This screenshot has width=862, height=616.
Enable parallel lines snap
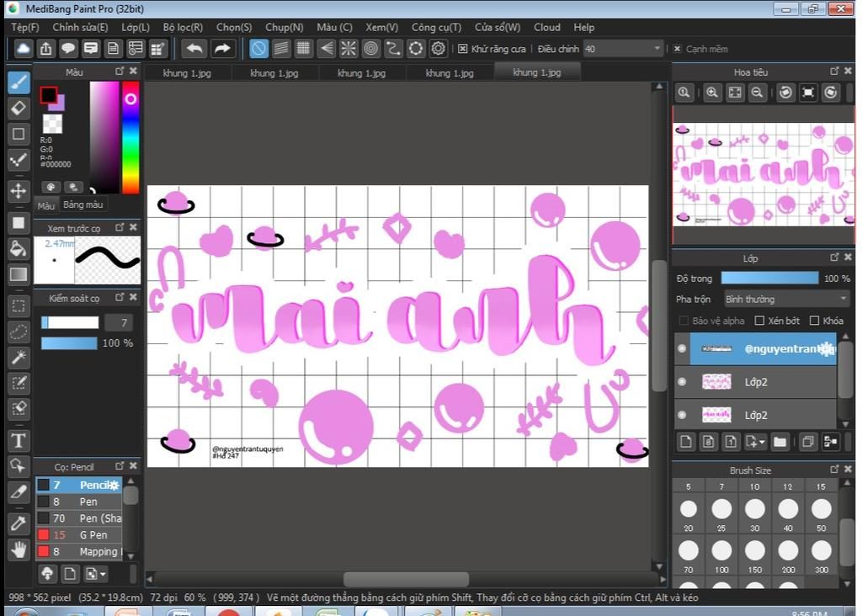(x=281, y=49)
